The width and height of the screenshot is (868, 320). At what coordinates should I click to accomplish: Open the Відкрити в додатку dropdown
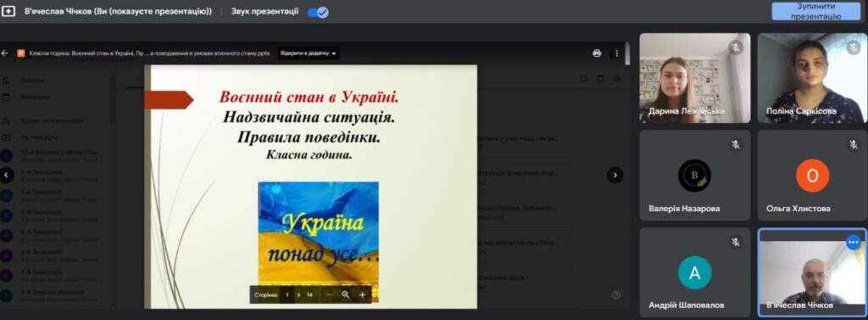click(x=308, y=53)
